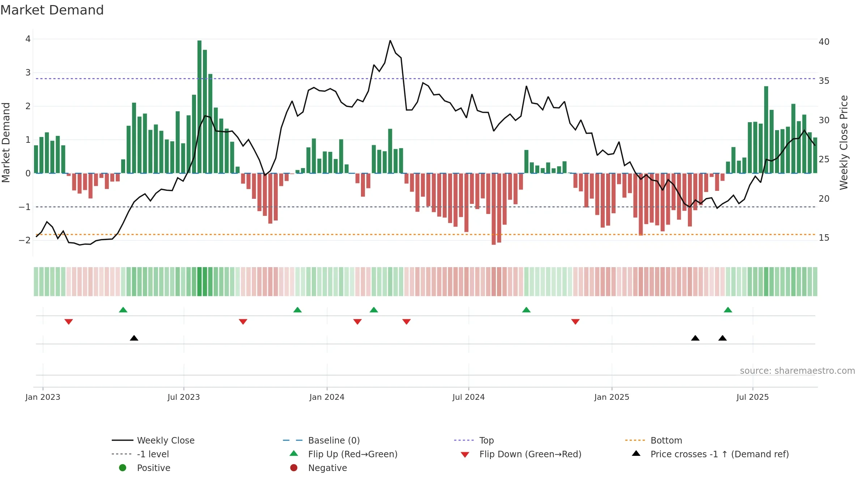Select the green Flip Up marker near March 2024
Screen dimensions: 868x488
click(x=374, y=310)
